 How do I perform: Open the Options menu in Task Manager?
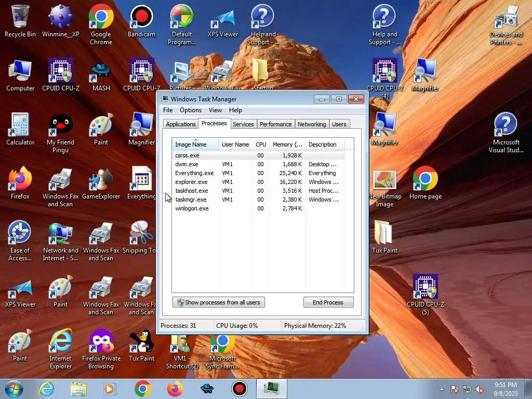(x=190, y=110)
